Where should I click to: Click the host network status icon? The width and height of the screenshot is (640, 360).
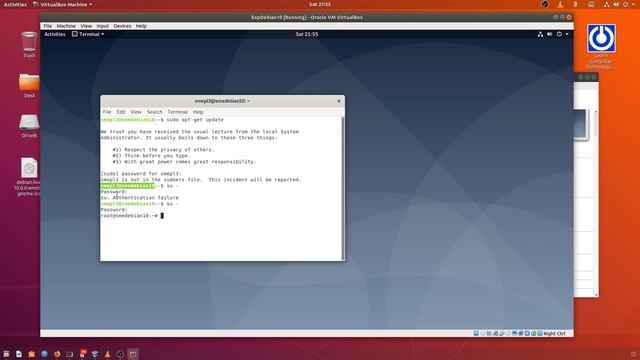[x=607, y=4]
